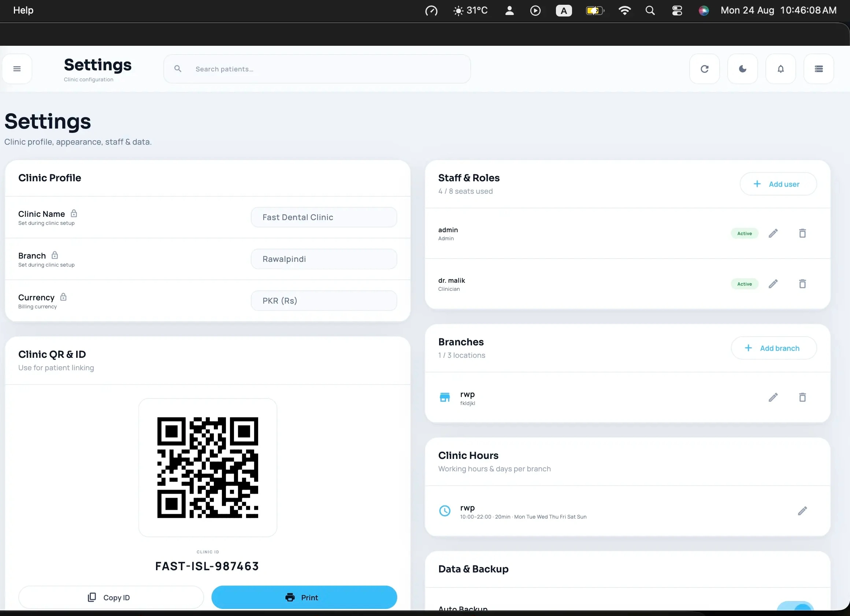
Task: Click the clock icon in Clinic Hours
Action: click(445, 511)
